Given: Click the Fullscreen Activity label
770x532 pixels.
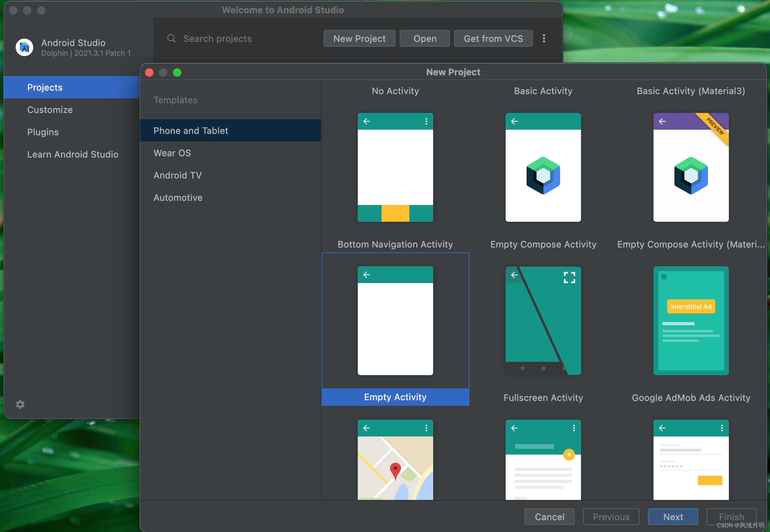Looking at the screenshot, I should click(543, 398).
